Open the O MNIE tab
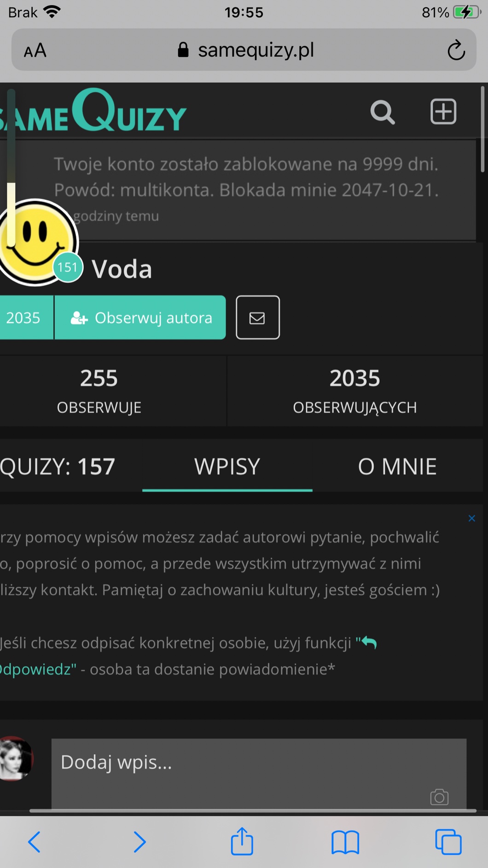 (x=397, y=466)
